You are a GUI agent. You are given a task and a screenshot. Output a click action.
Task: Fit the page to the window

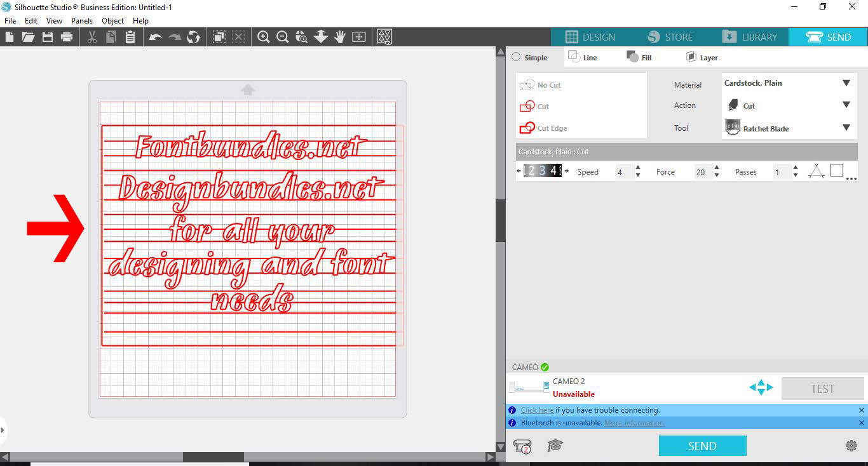pos(359,37)
